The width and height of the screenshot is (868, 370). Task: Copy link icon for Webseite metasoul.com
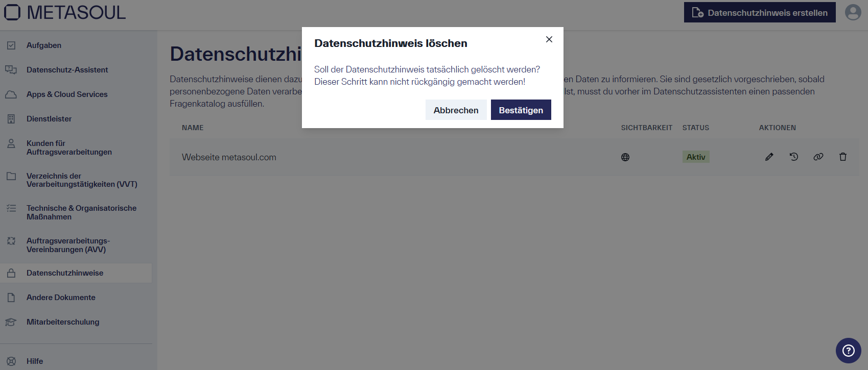coord(818,157)
